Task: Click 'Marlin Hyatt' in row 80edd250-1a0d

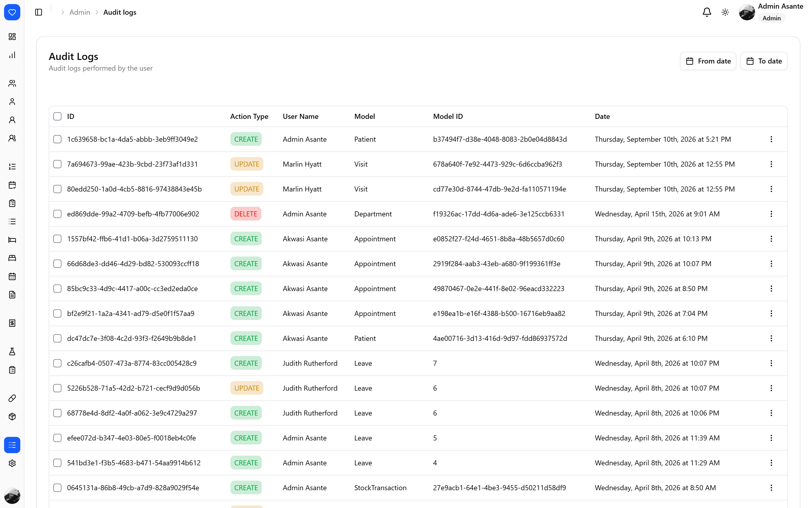Action: (x=302, y=189)
